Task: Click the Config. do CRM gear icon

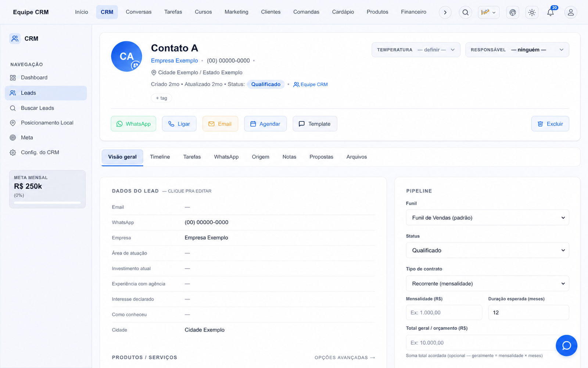Action: [x=13, y=152]
